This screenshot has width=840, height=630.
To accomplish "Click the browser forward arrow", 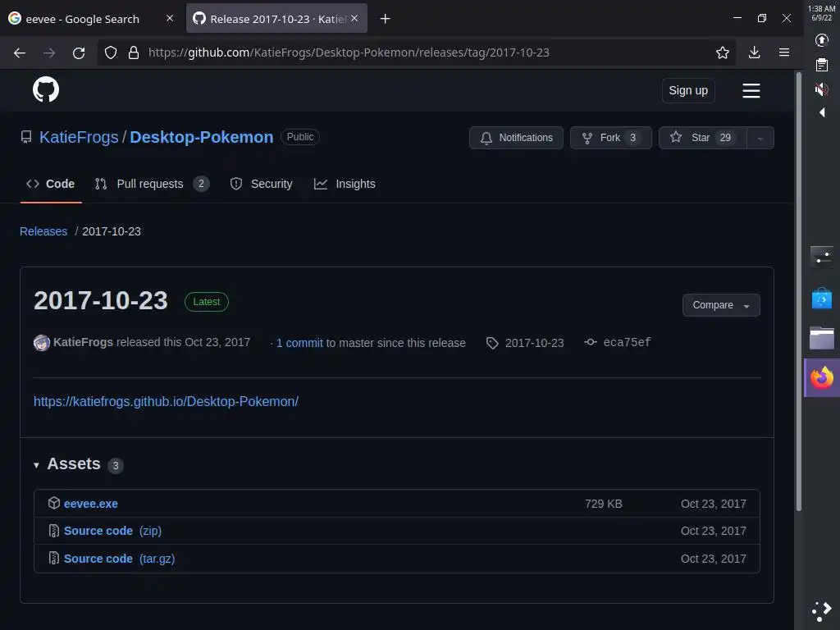I will pyautogui.click(x=49, y=52).
